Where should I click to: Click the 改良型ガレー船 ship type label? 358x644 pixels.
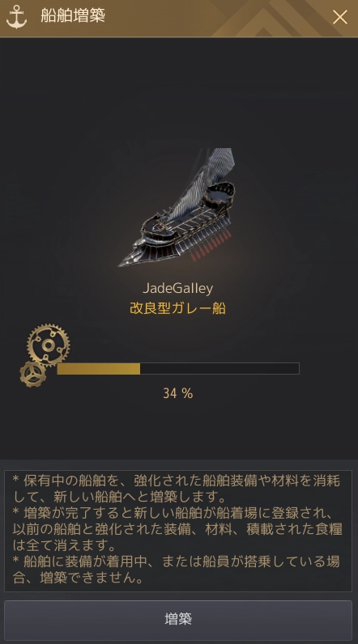(x=178, y=309)
